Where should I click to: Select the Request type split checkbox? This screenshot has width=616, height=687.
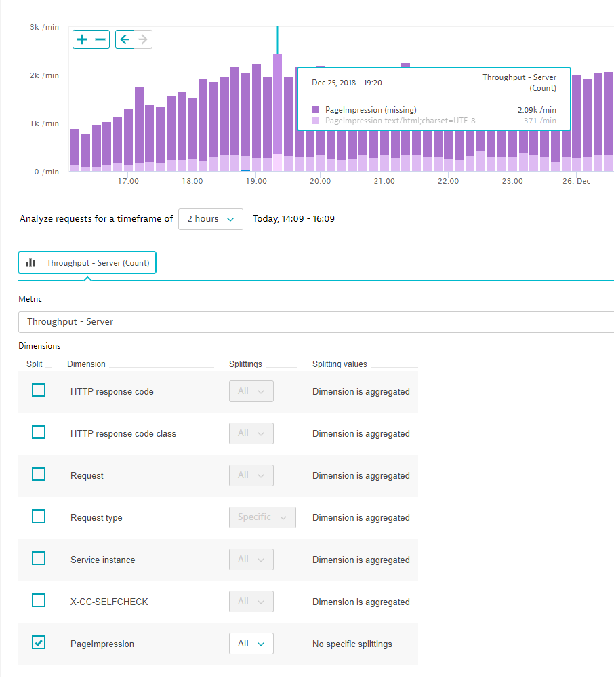pos(39,517)
